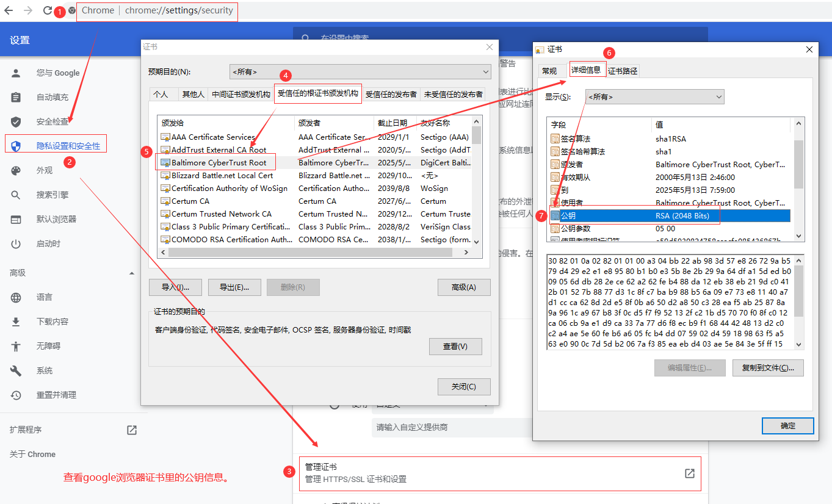Click the shield check icon for 安全检查
Viewport: 832px width, 504px height.
coord(16,121)
